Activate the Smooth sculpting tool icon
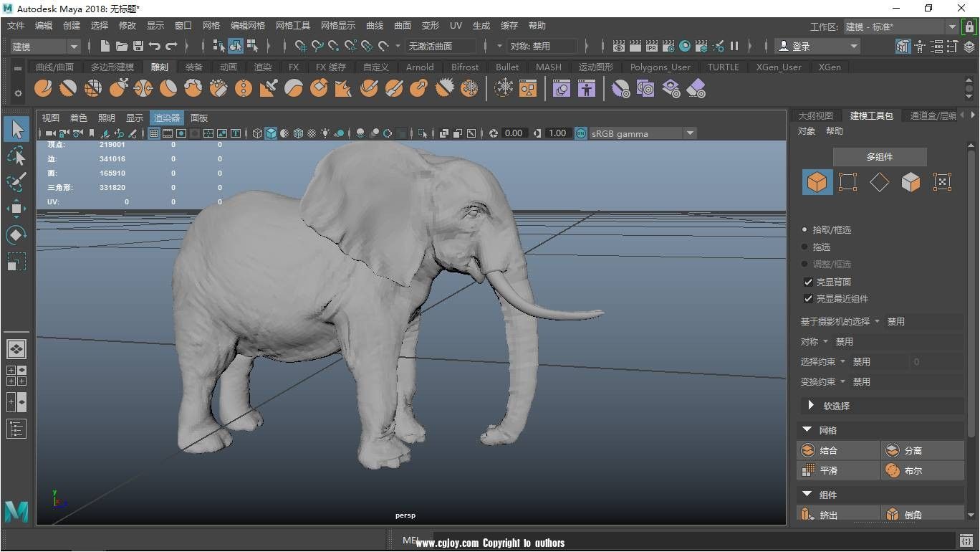The width and height of the screenshot is (980, 552). (x=69, y=87)
